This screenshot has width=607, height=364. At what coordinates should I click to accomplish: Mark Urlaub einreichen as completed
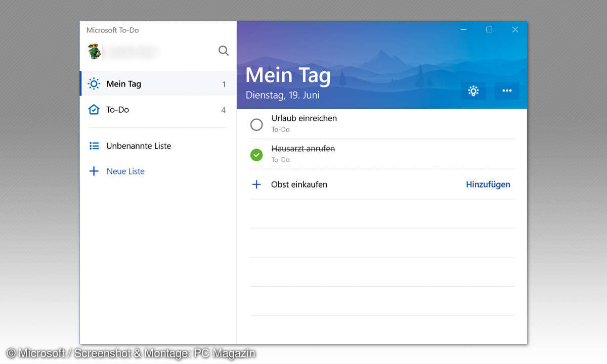pos(256,124)
